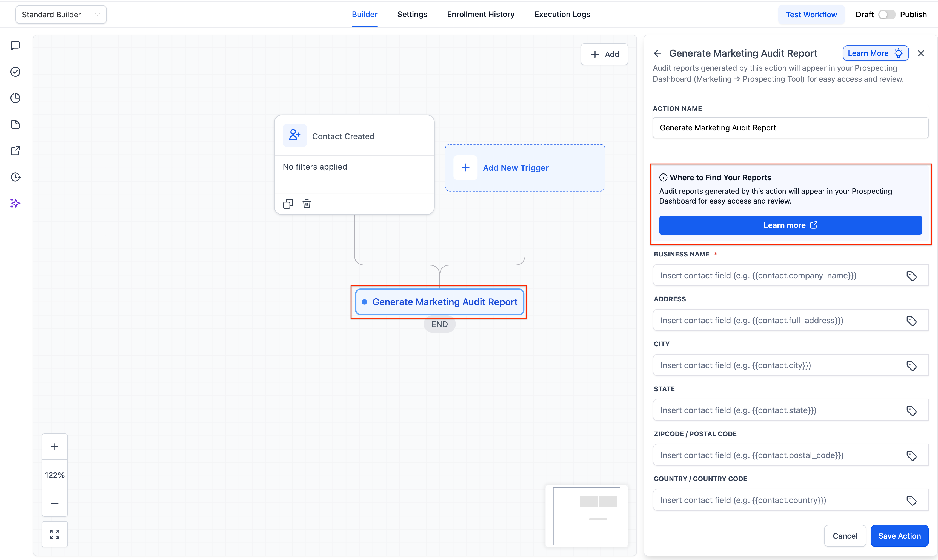
Task: Click tag icon in Business Name field
Action: click(911, 276)
